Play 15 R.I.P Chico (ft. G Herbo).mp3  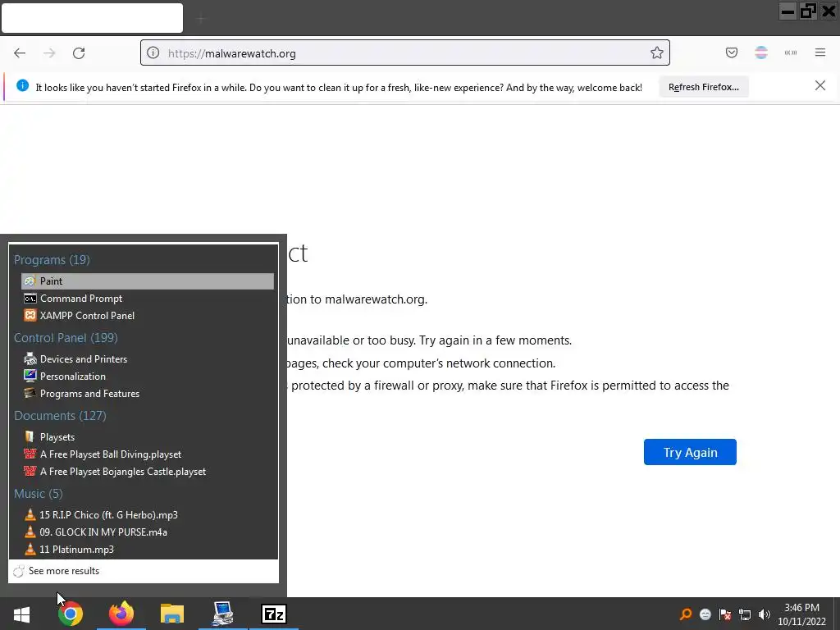pos(148,515)
